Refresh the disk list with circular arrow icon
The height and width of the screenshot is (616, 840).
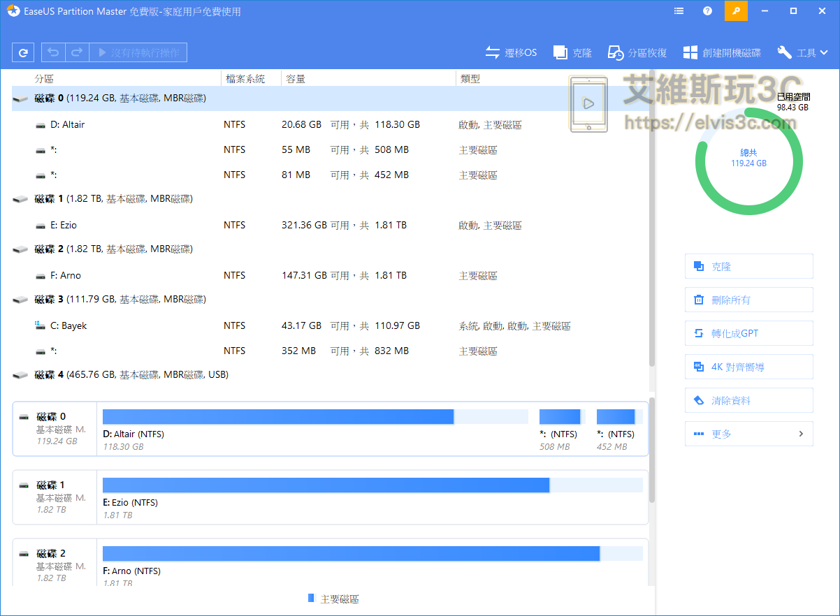(24, 52)
